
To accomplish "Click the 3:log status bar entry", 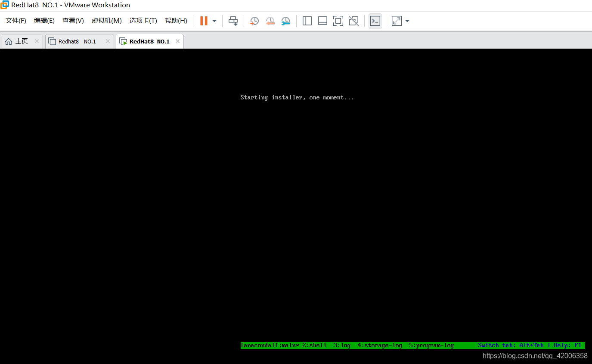I will [342, 345].
